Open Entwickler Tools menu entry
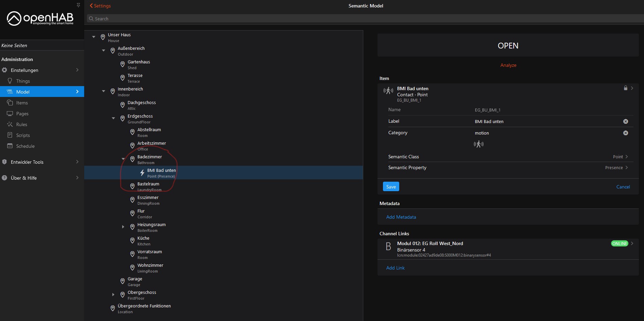 (x=42, y=162)
